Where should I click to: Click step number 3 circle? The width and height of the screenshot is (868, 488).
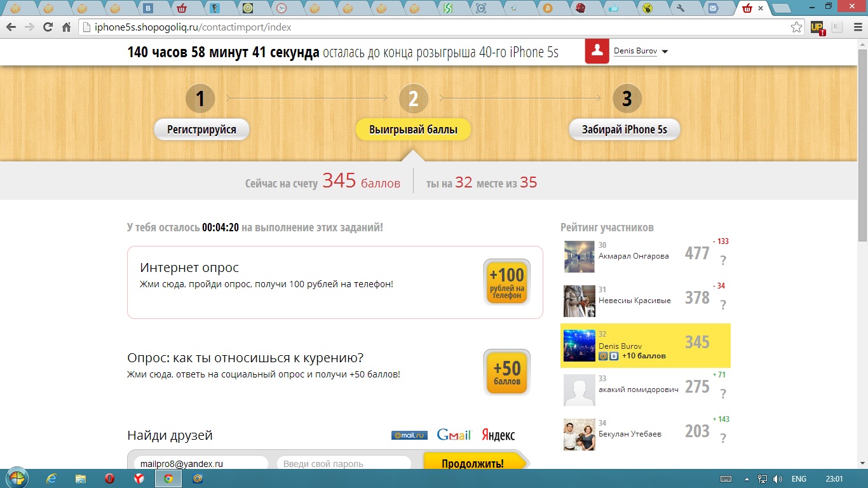tap(627, 98)
